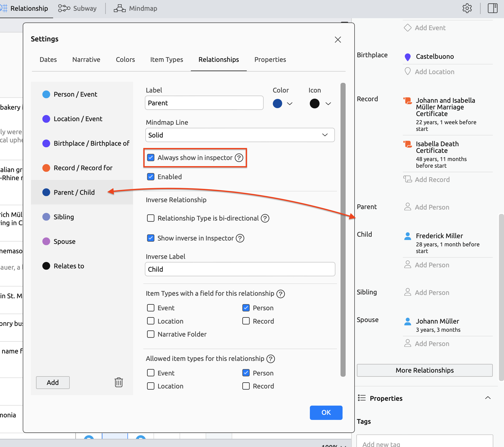Select Sibling relationship in list
504x447 pixels.
tap(82, 217)
